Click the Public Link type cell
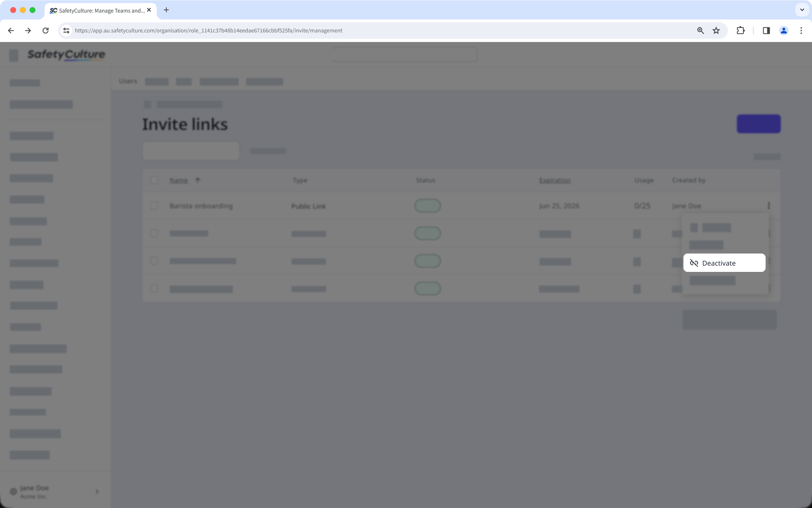The image size is (812, 508). (308, 206)
